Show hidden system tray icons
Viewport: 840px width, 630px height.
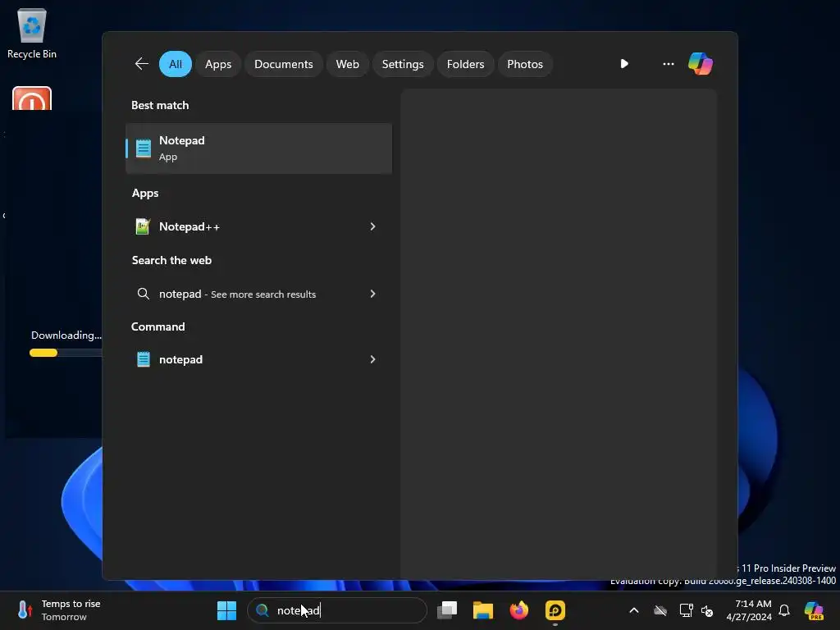pyautogui.click(x=634, y=610)
